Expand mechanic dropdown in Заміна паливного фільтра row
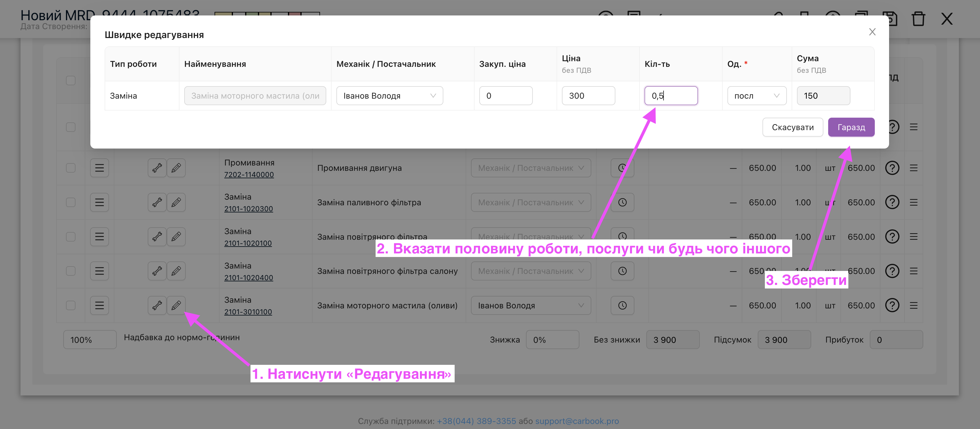980x429 pixels. 531,202
